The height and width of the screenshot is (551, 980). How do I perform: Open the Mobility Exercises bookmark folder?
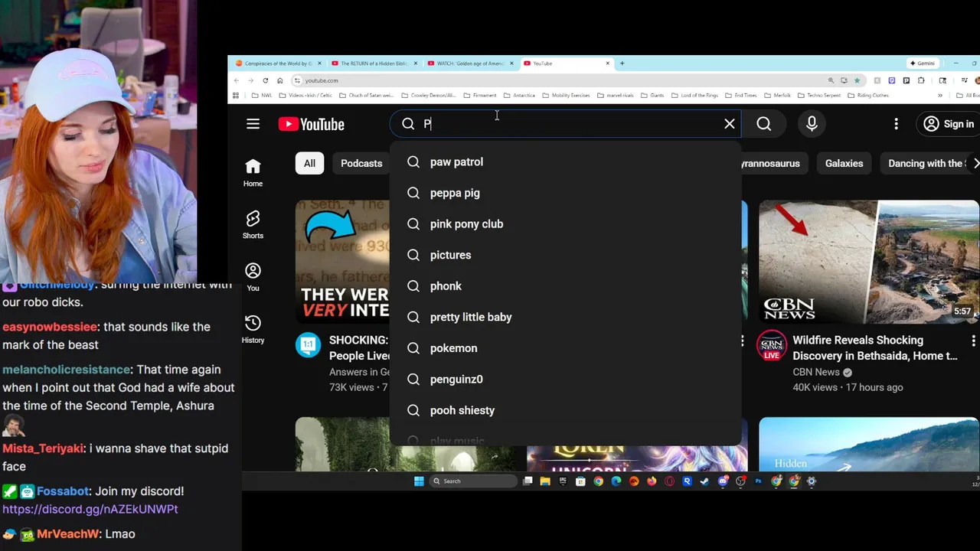pyautogui.click(x=566, y=96)
